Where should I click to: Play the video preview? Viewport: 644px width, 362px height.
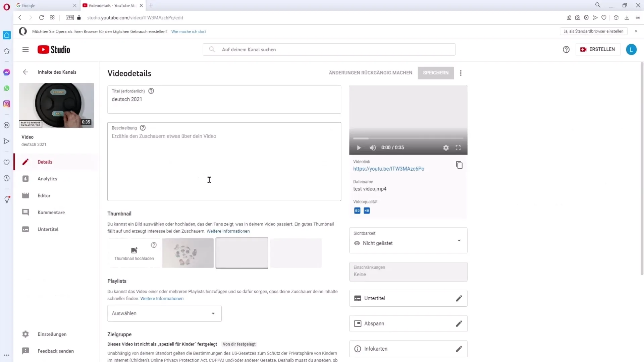coord(359,147)
